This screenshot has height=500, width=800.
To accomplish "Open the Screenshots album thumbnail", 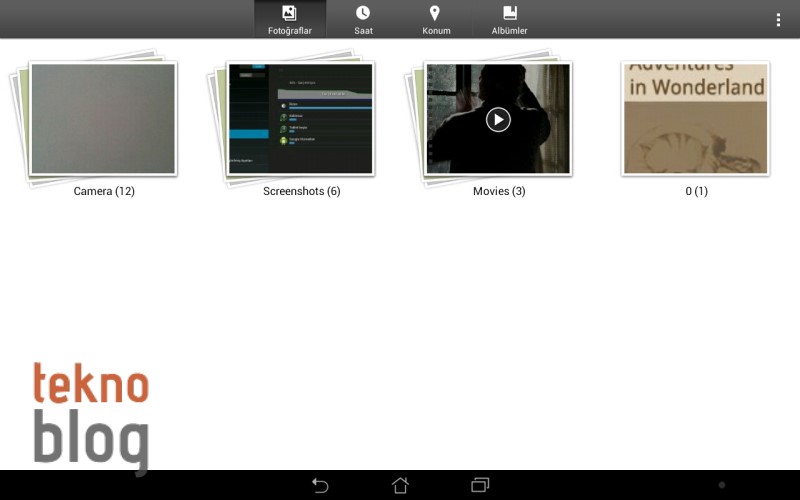I will (300, 118).
